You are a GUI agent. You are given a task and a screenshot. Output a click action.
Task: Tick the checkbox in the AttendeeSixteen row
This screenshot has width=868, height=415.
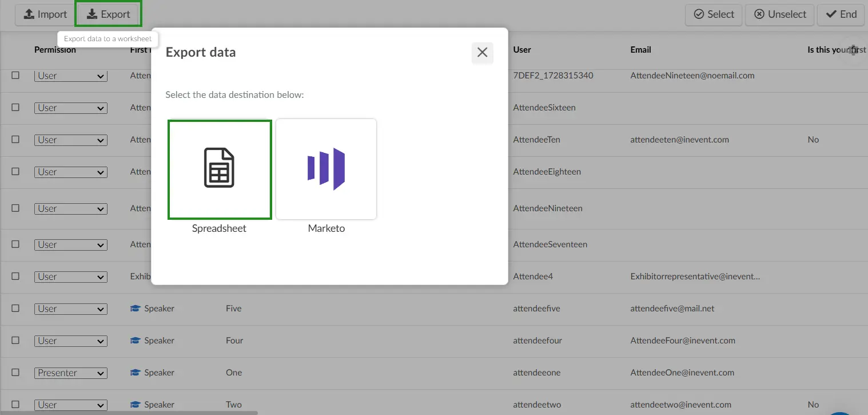[x=15, y=107]
